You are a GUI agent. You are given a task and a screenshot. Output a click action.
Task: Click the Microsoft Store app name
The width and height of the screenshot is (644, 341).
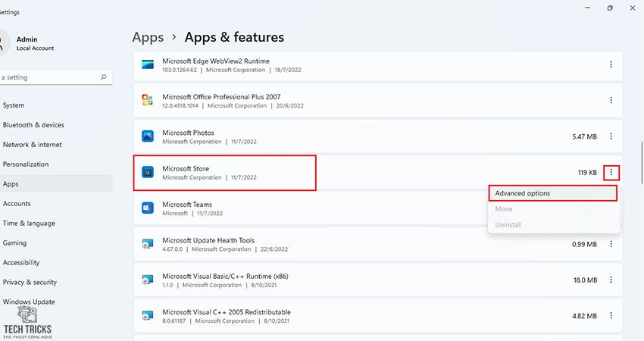(185, 168)
